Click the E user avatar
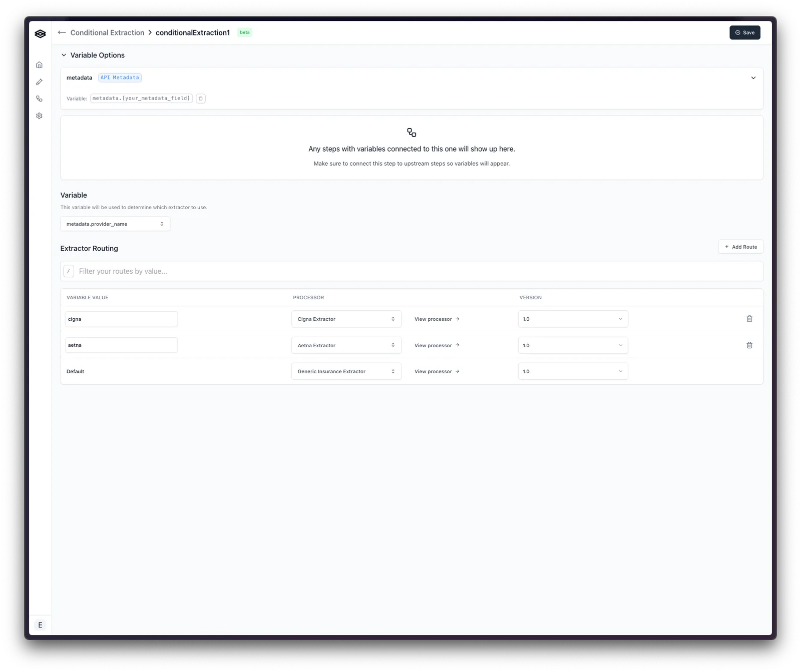Image resolution: width=801 pixels, height=672 pixels. tap(40, 625)
